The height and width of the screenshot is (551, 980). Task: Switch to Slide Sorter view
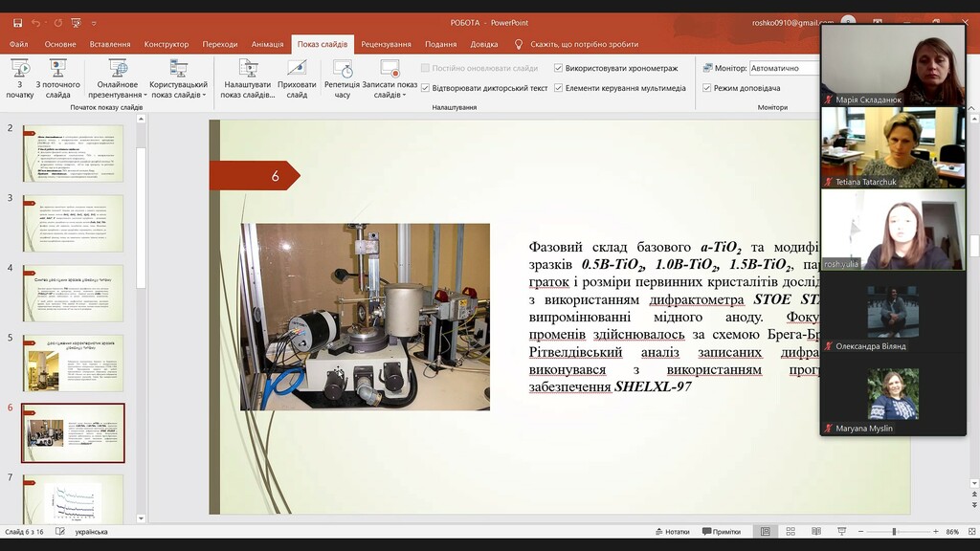coord(791,532)
